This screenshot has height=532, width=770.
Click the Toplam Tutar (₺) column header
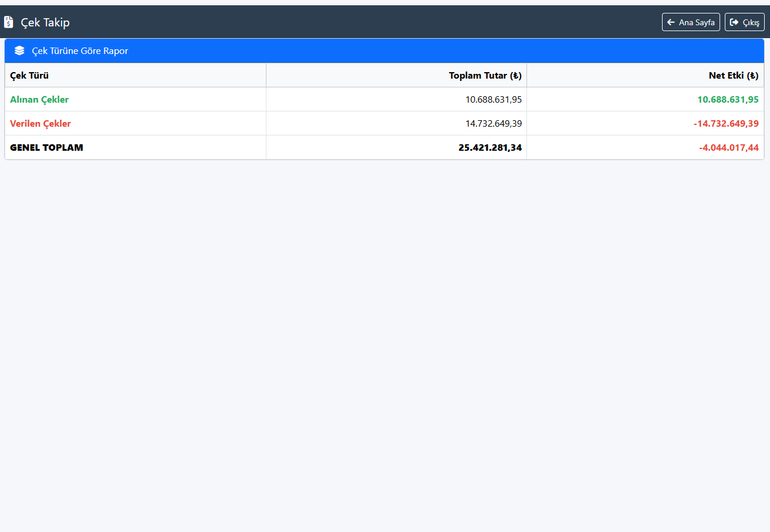pyautogui.click(x=485, y=75)
